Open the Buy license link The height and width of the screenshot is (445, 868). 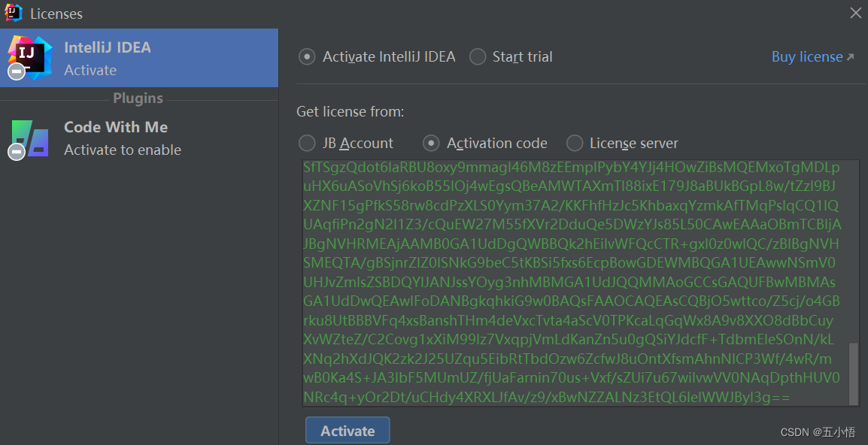pyautogui.click(x=812, y=56)
